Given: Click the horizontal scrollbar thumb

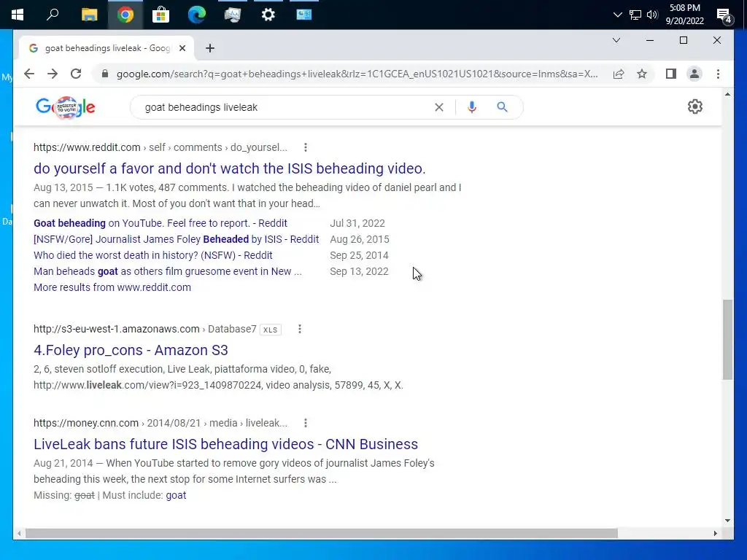Looking at the screenshot, I should click(x=322, y=533).
